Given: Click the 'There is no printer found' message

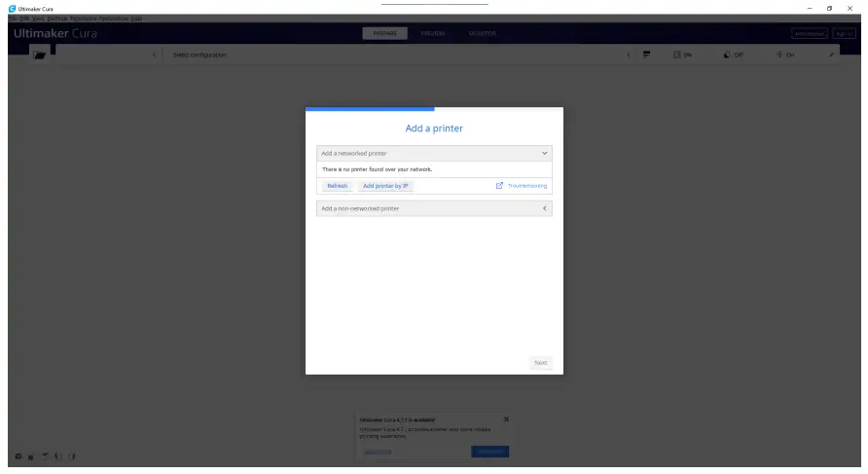Looking at the screenshot, I should point(377,169).
